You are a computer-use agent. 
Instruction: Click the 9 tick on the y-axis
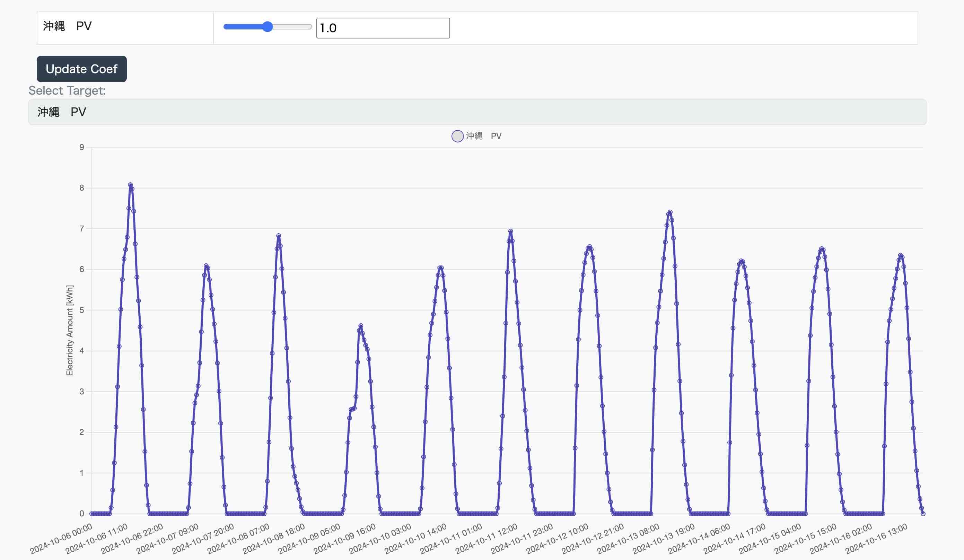[x=81, y=147]
